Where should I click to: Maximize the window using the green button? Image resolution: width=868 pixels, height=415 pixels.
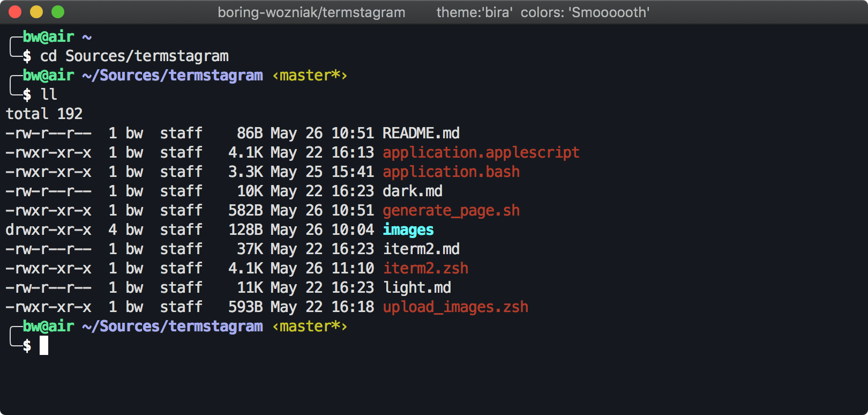(x=58, y=12)
